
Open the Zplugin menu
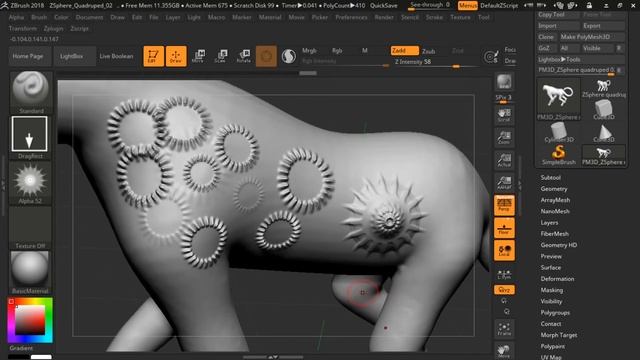click(53, 29)
